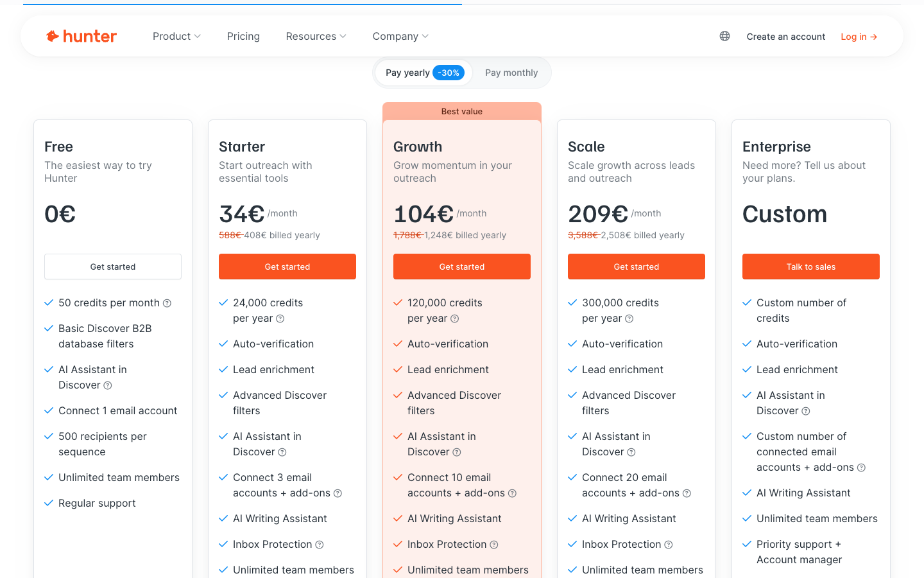
Task: Click '500 recipients per sequence' text
Action: click(x=103, y=444)
